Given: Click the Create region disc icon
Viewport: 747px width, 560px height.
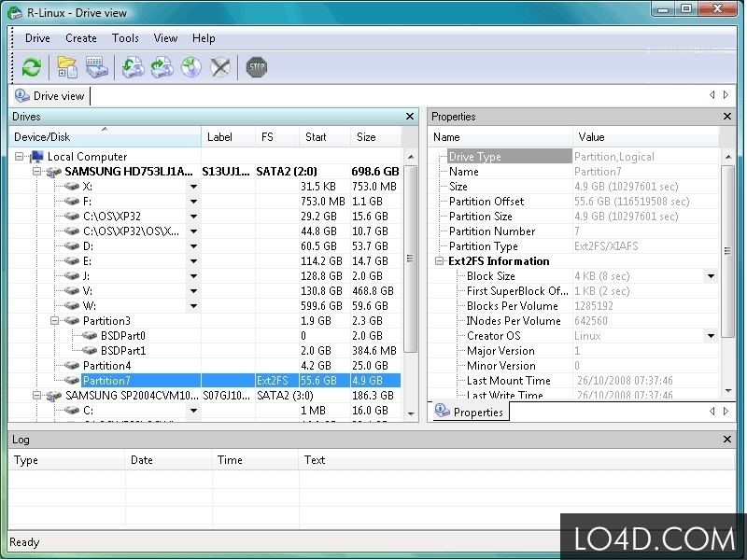Looking at the screenshot, I should click(x=191, y=67).
